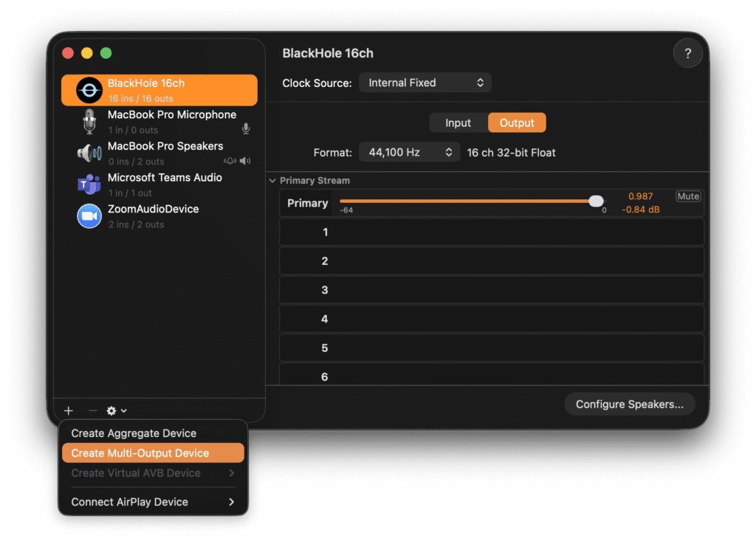Image resolution: width=756 pixels, height=538 pixels.
Task: Click the MacBook Pro Speakers icon
Action: point(89,153)
